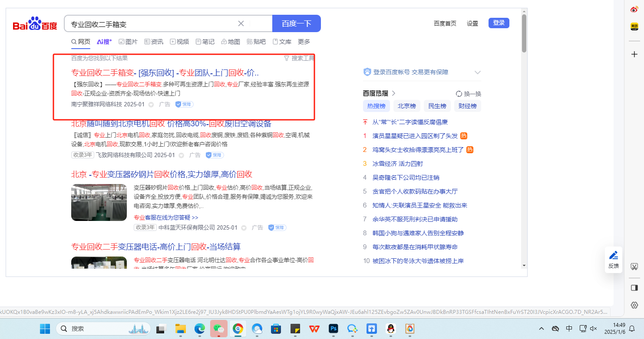Switch to the 图片 search tab

(x=128, y=42)
